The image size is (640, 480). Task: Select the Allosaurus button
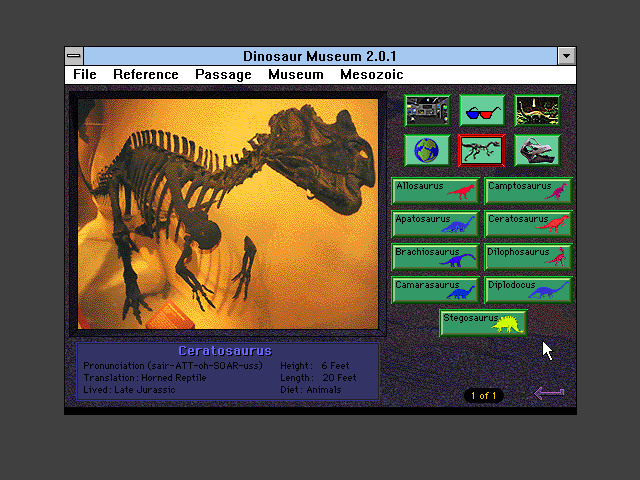point(436,191)
